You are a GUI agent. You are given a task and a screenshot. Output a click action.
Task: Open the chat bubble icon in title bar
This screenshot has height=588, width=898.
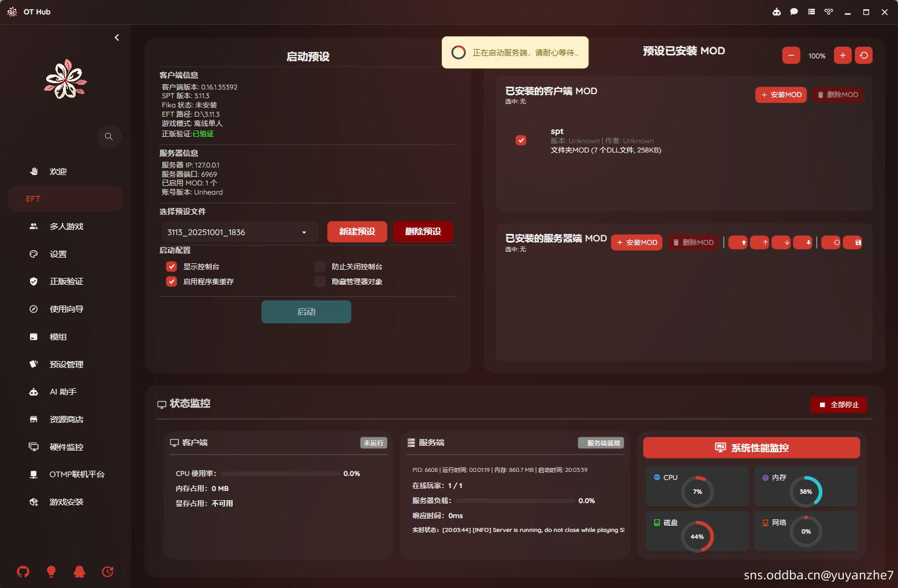[794, 12]
